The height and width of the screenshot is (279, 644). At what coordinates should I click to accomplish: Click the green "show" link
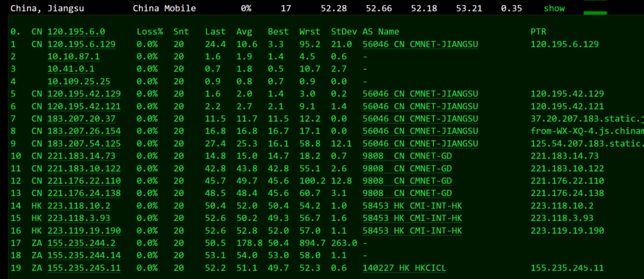(554, 8)
